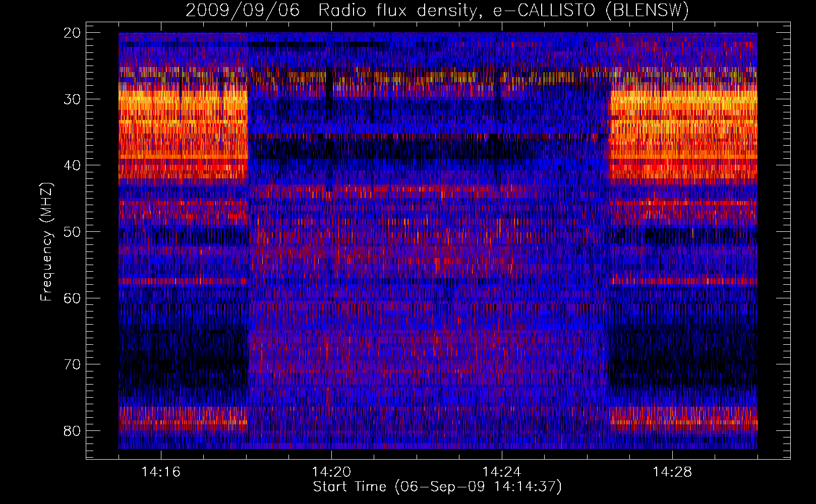Click the 50 MHz frequency tick label
The image size is (816, 504).
[x=73, y=232]
